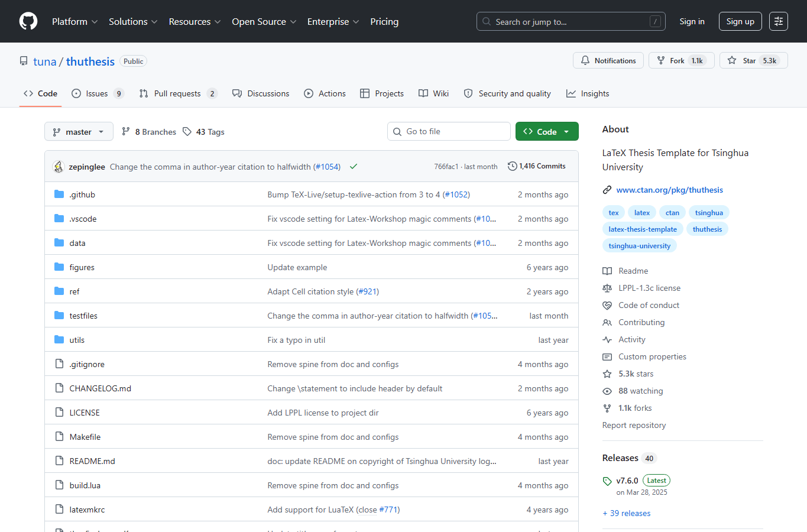Screen dimensions: 807x532
Task: Click the heart icon next to Code of conduct
Action: (x=607, y=305)
